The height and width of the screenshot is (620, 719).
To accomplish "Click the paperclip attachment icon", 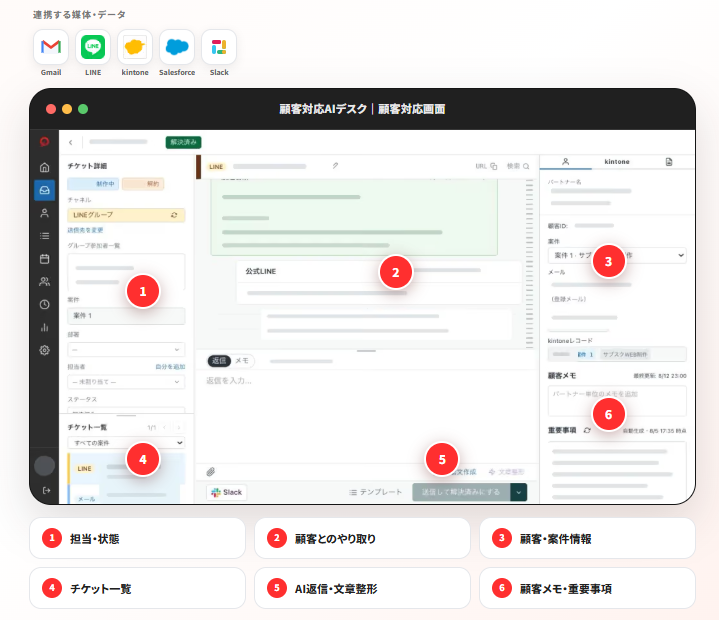I will tap(210, 471).
